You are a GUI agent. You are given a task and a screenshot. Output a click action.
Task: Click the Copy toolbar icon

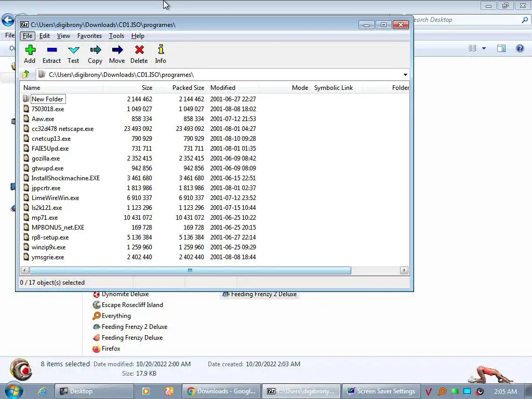[x=96, y=50]
